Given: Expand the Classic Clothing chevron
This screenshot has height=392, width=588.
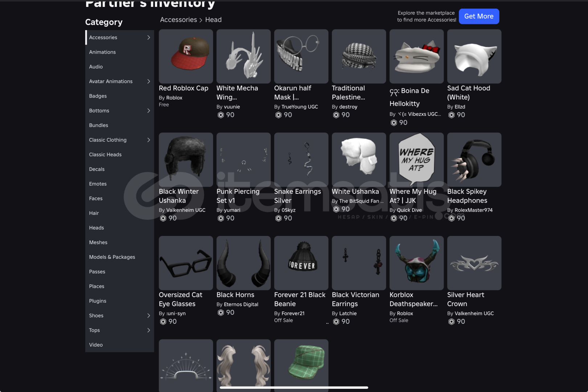Looking at the screenshot, I should pyautogui.click(x=148, y=140).
